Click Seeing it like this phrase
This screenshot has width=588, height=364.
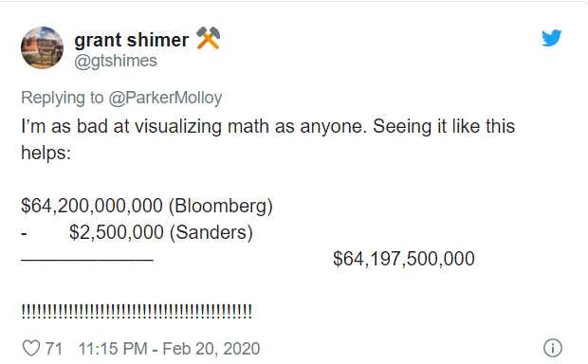pos(444,126)
